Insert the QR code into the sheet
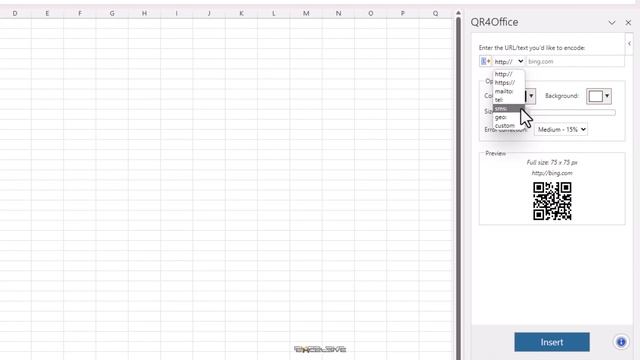 (552, 342)
